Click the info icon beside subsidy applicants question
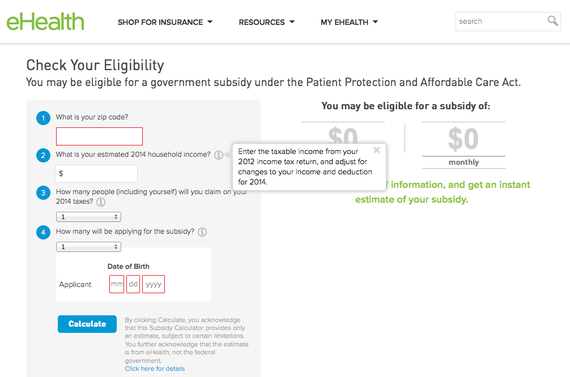Screen dimensions: 570x377 (202, 232)
